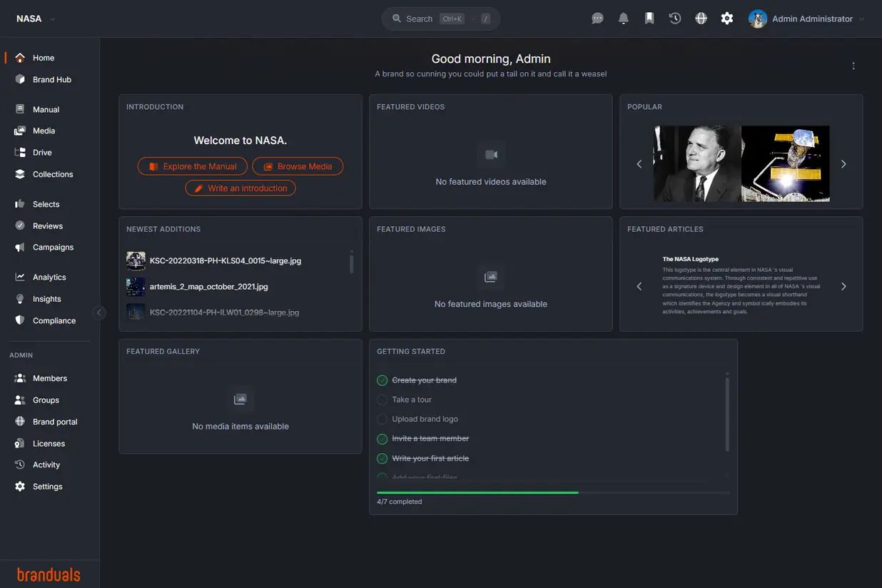
Task: Click the Getting Started list scrollbar
Action: 727,414
